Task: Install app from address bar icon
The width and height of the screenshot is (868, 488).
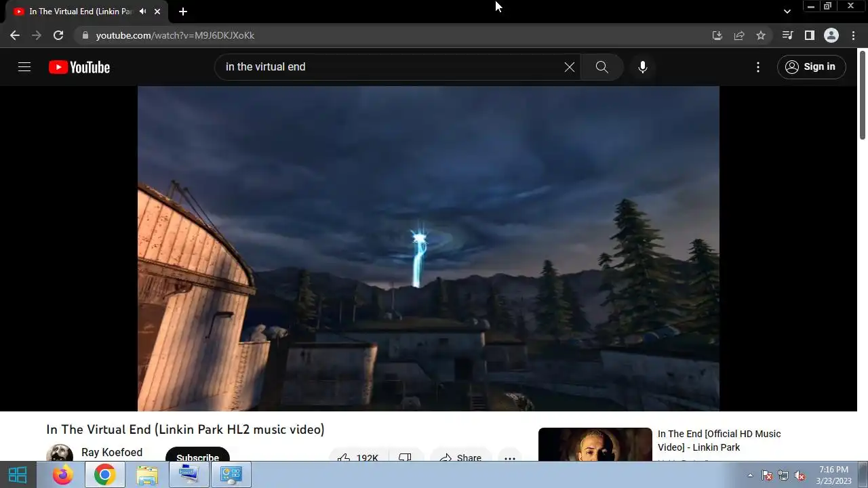Action: tap(717, 35)
